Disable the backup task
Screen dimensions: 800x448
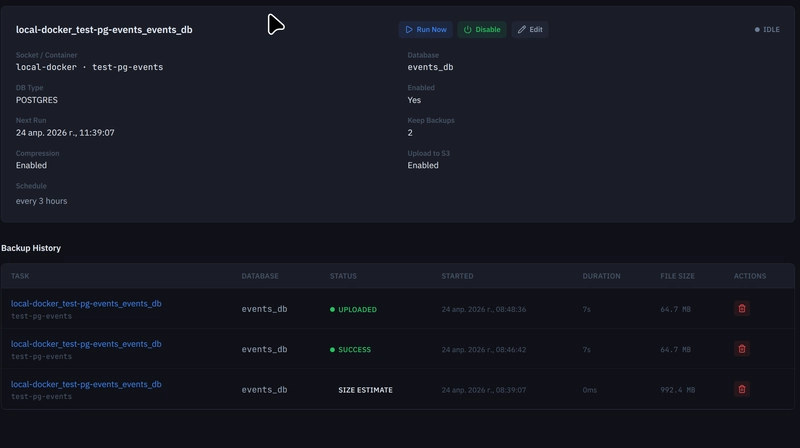point(482,30)
